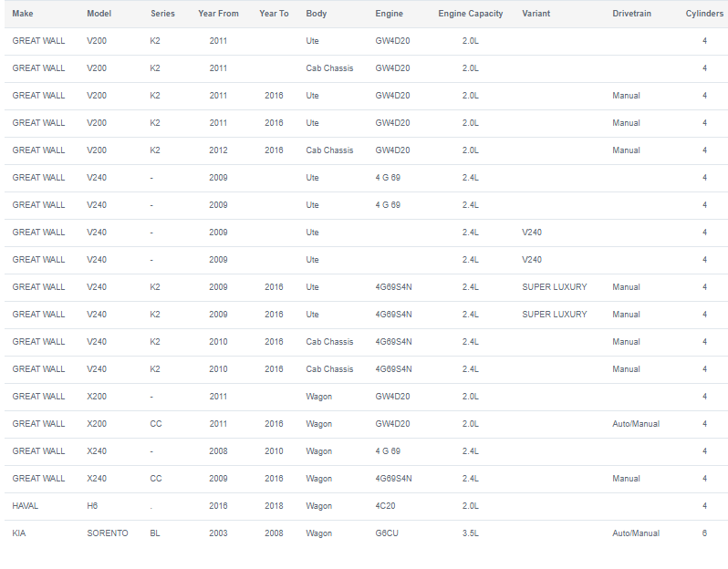728x569 pixels.
Task: Click the Cylinders column header
Action: click(704, 14)
